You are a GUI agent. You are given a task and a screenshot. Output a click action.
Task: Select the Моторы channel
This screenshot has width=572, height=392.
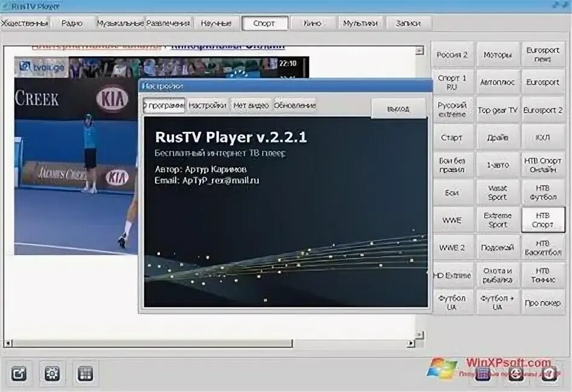coord(498,55)
